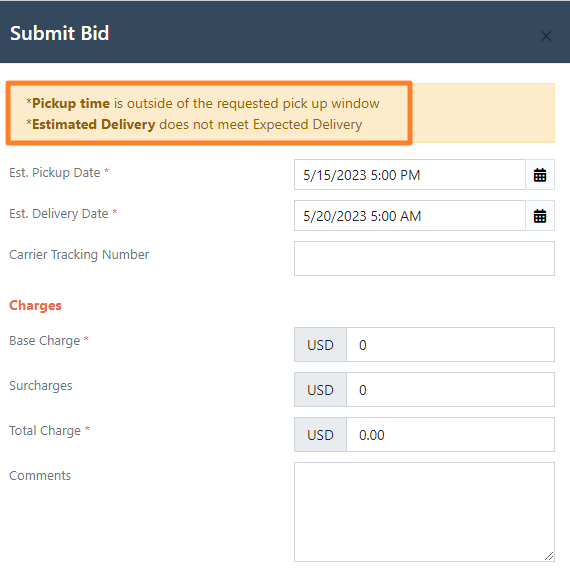
Task: Click the Submit Bid dialog title
Action: [x=59, y=33]
